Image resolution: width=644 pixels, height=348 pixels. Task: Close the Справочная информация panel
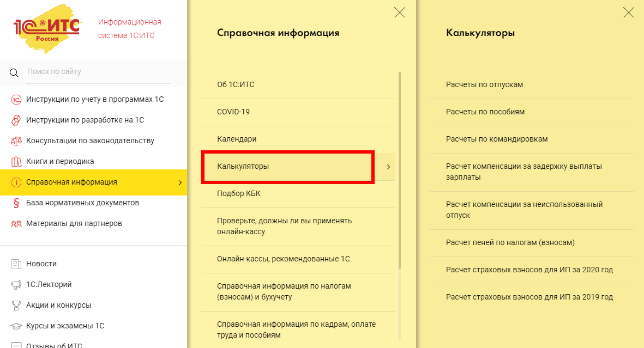(400, 13)
